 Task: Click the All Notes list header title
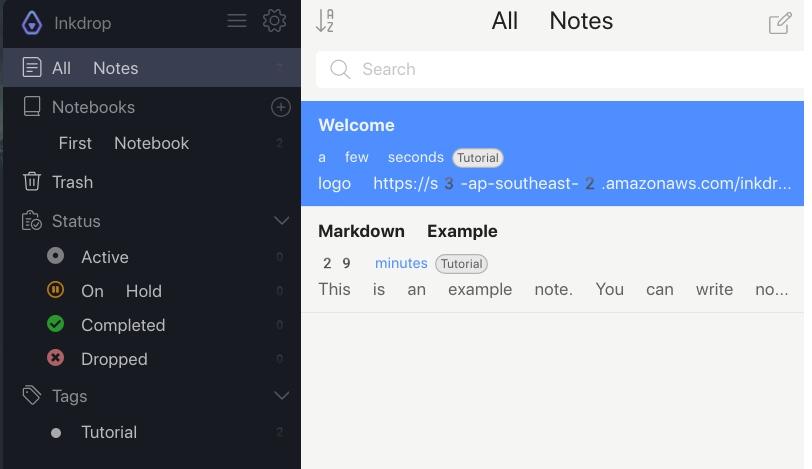552,21
